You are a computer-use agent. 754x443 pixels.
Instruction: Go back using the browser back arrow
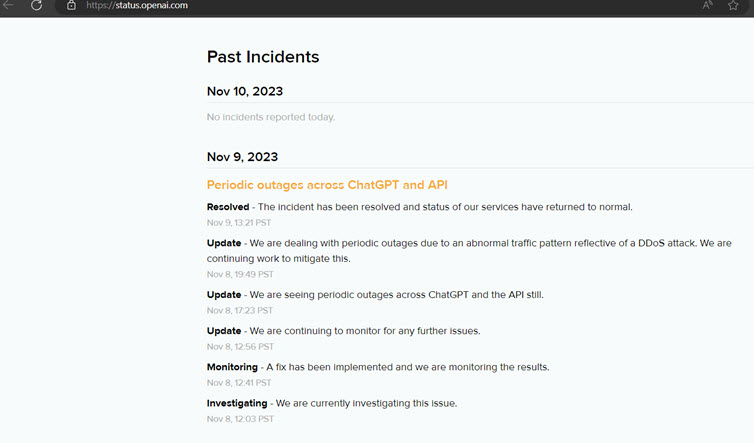click(x=8, y=5)
